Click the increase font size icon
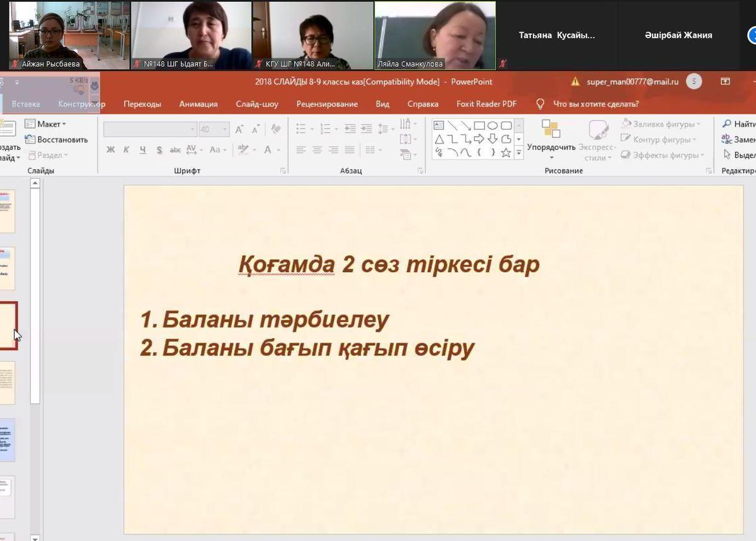756x541 pixels. coord(239,130)
